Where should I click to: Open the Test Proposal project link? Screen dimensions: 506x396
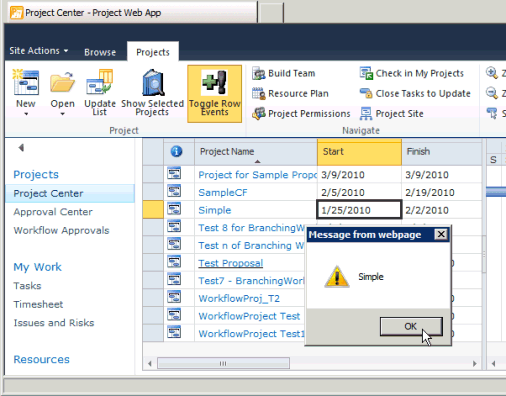pos(231,263)
